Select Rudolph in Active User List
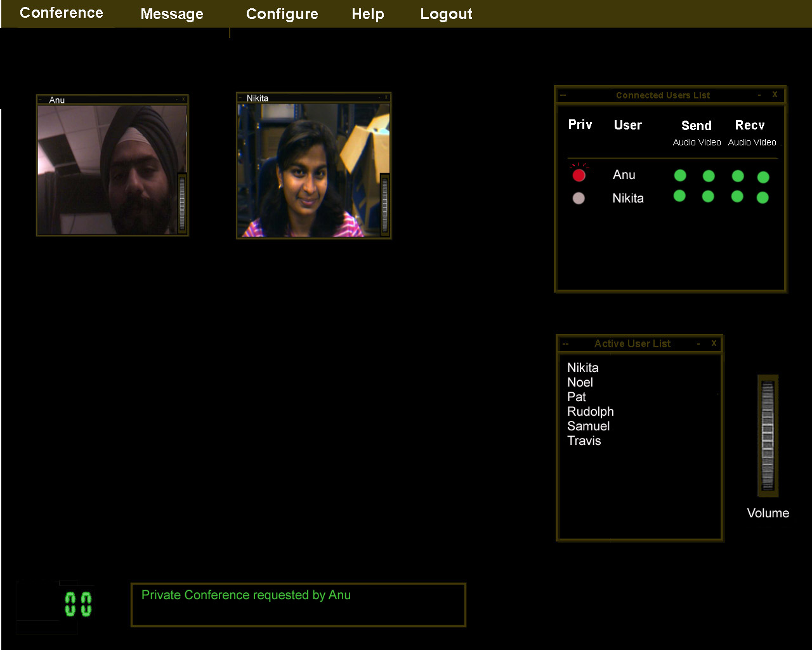This screenshot has width=812, height=650. tap(590, 411)
